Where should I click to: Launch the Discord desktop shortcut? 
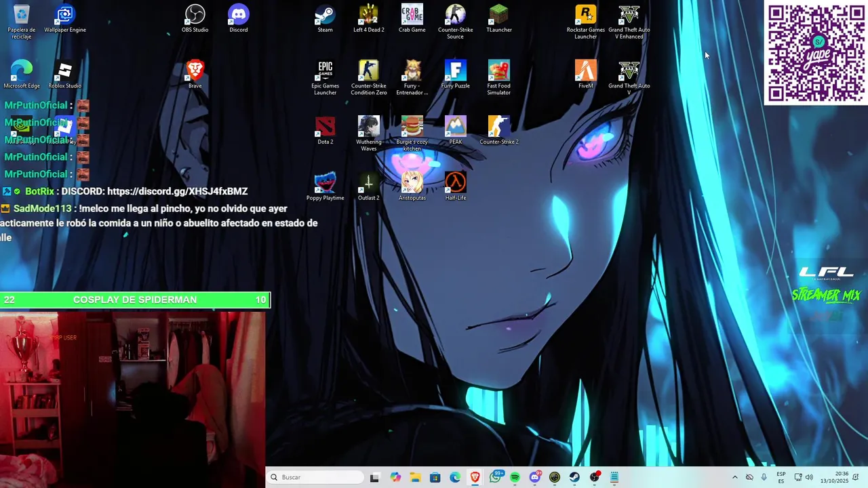pyautogui.click(x=239, y=19)
